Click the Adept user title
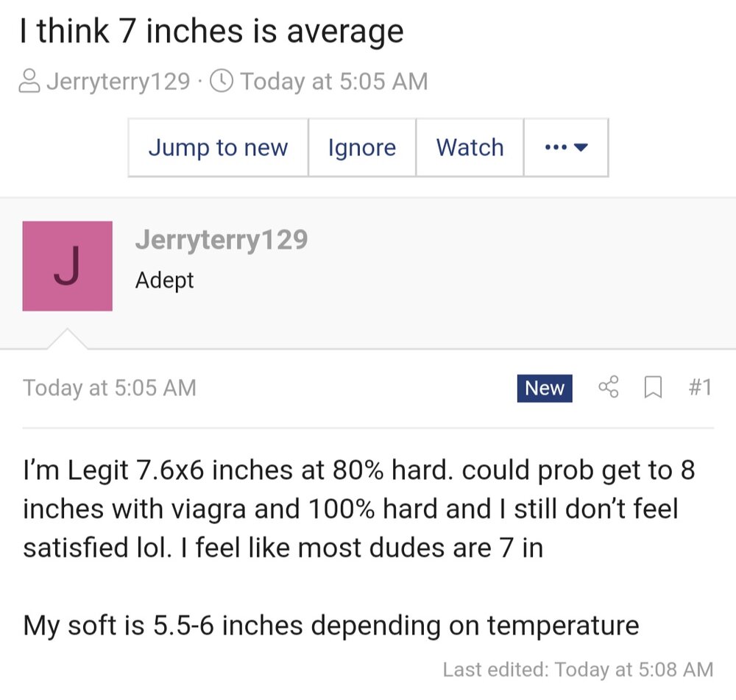Screen dimensions: 736x700 pyautogui.click(x=164, y=280)
